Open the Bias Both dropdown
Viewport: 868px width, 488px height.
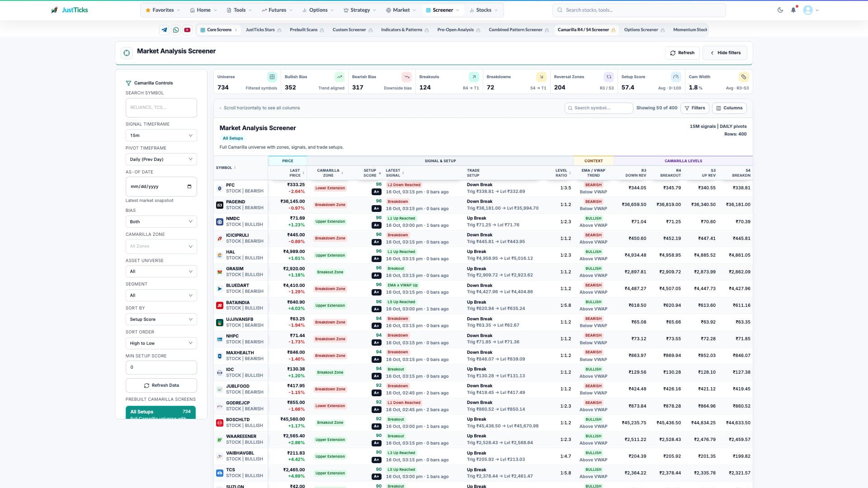tap(161, 222)
